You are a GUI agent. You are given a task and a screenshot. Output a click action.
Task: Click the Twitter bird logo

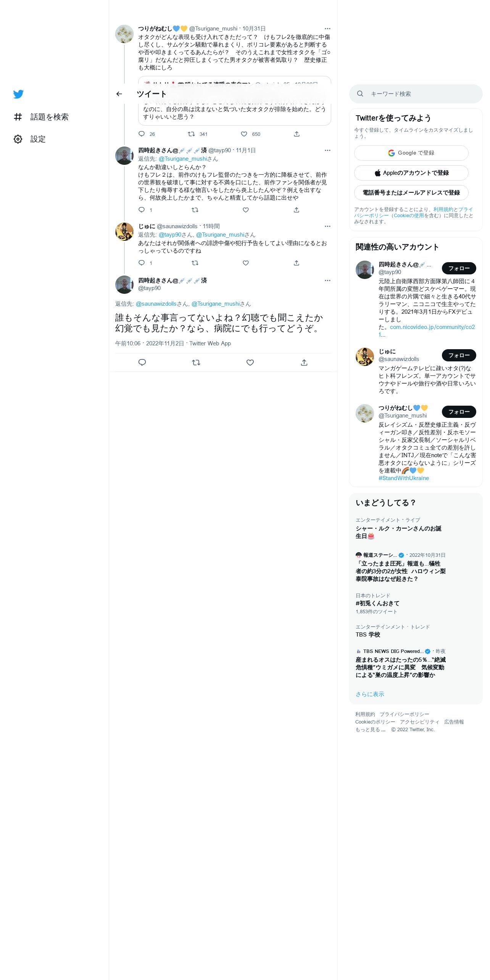[x=18, y=94]
